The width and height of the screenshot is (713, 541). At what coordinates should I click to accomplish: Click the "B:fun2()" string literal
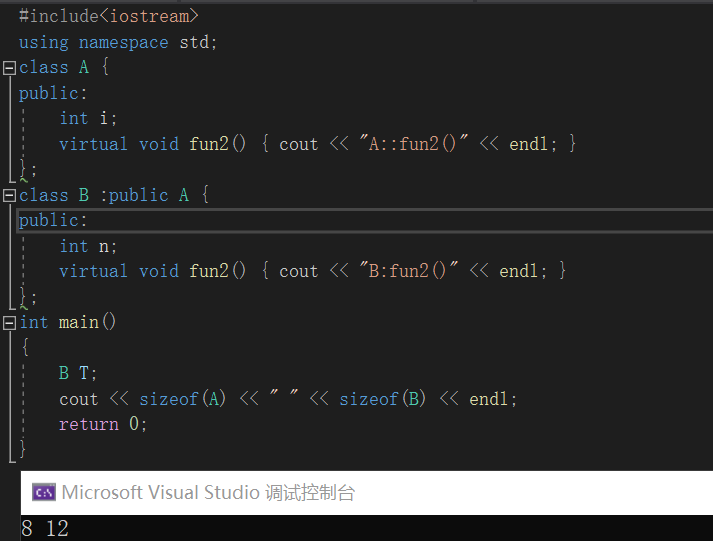[408, 271]
